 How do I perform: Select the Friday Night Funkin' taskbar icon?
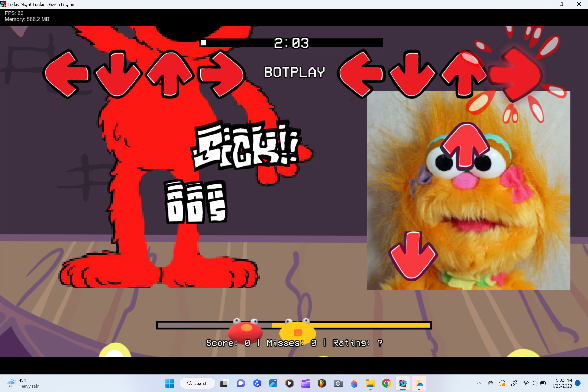tap(403, 383)
